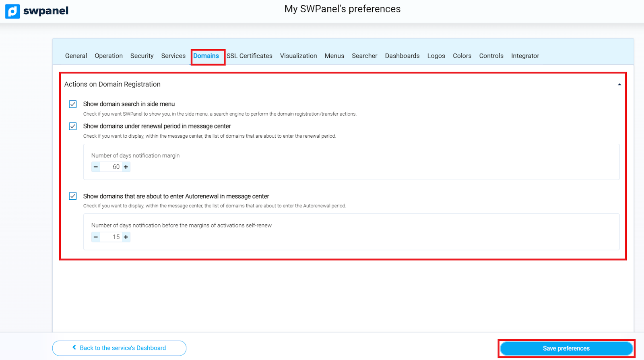The width and height of the screenshot is (644, 360).
Task: Go to the Security tab
Action: pyautogui.click(x=142, y=56)
